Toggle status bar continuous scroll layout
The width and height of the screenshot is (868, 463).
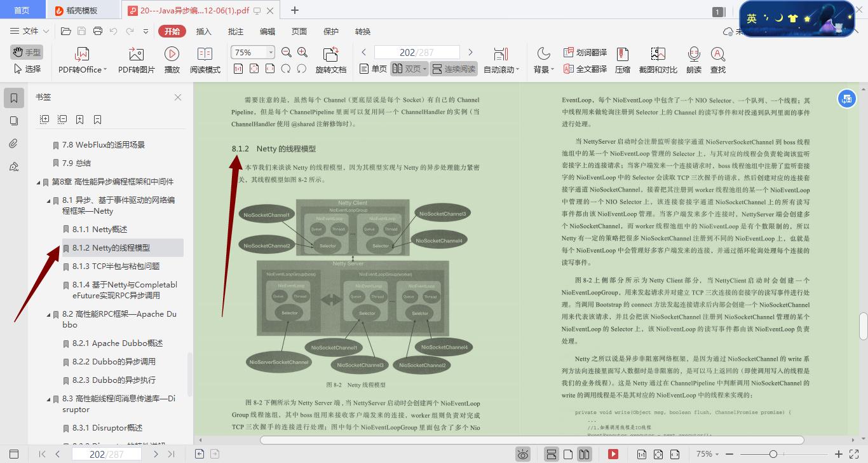click(552, 454)
